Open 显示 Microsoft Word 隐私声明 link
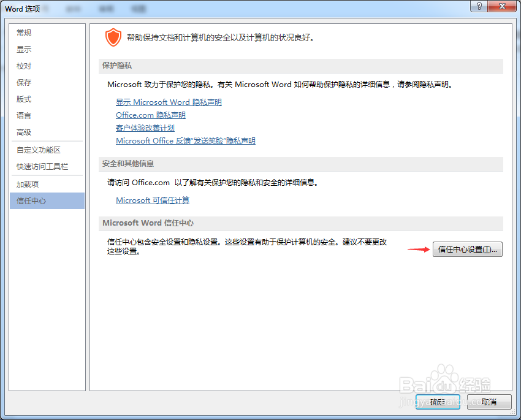This screenshot has height=420, width=521. [x=168, y=102]
